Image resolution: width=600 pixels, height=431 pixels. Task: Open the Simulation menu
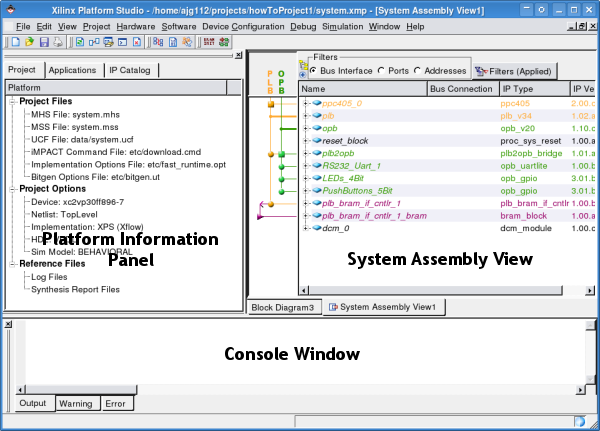(x=342, y=26)
